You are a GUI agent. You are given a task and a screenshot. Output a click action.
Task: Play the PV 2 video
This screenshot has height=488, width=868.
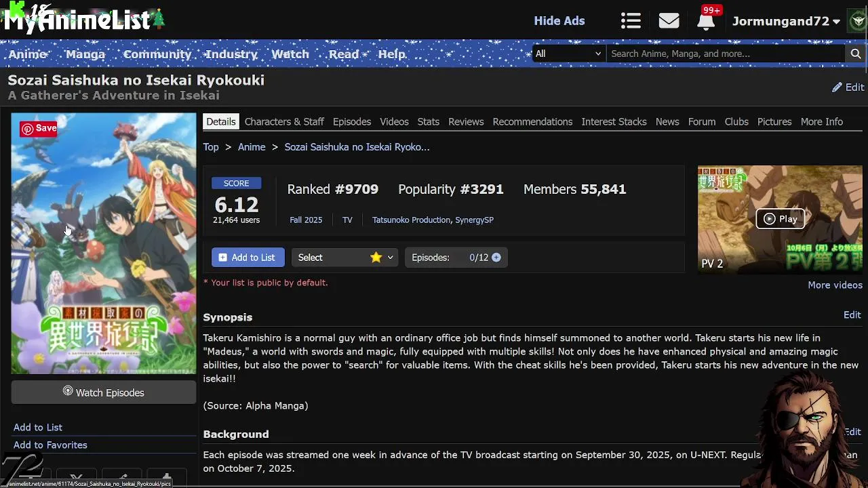[780, 219]
